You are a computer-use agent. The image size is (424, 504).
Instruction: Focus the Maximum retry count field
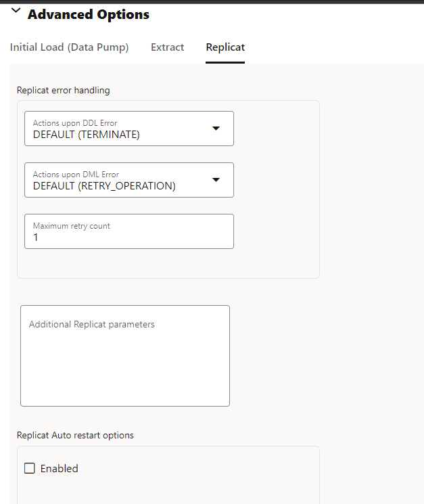point(128,231)
